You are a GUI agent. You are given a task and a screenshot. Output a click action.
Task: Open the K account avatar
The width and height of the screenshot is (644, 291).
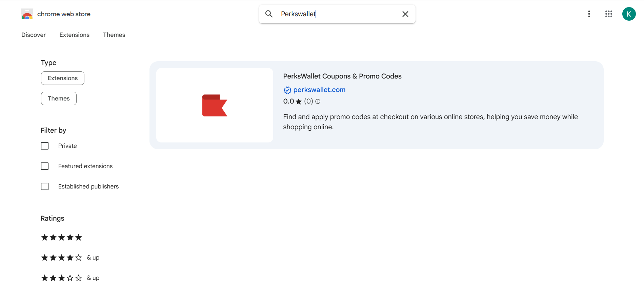pyautogui.click(x=629, y=14)
